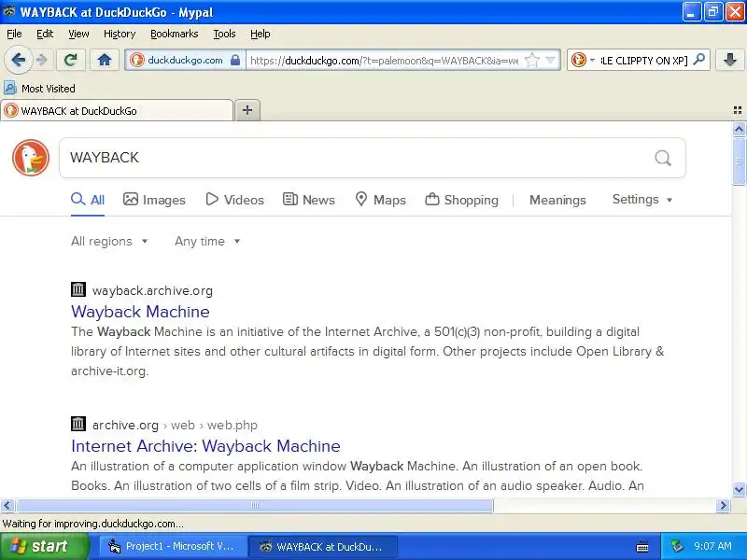747x560 pixels.
Task: Click the Mypal raccoon icon in title bar
Action: coord(9,11)
